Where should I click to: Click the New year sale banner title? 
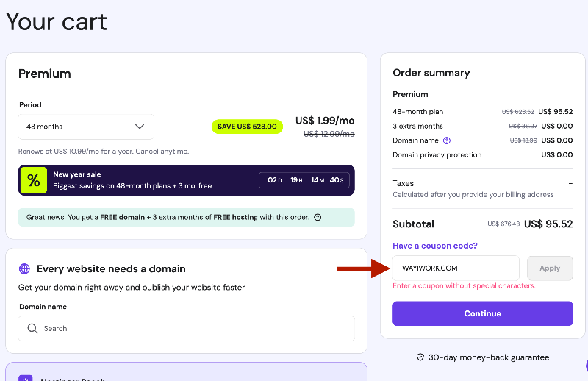tap(77, 174)
